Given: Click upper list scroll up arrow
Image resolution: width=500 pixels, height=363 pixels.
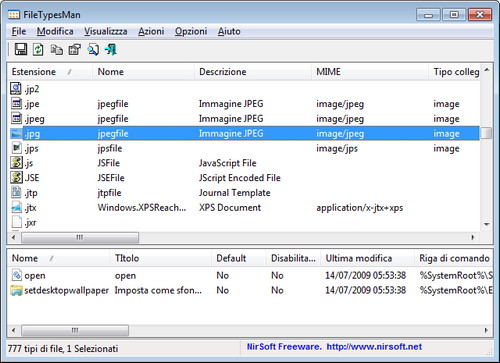Looking at the screenshot, I should (487, 70).
